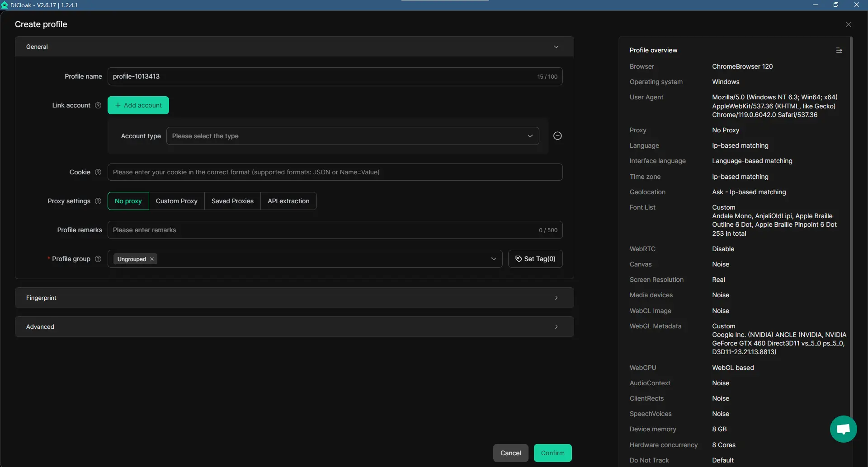Click the Profile group help icon

pyautogui.click(x=98, y=259)
